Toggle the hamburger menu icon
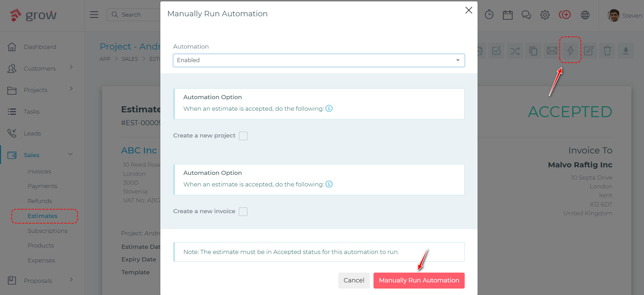Image resolution: width=644 pixels, height=295 pixels. click(94, 15)
